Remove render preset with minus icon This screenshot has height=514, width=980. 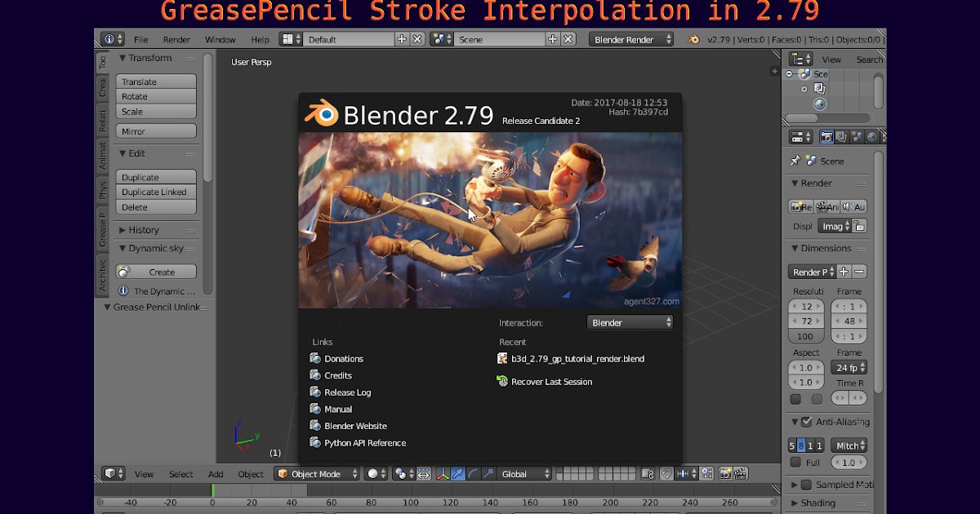(x=859, y=272)
